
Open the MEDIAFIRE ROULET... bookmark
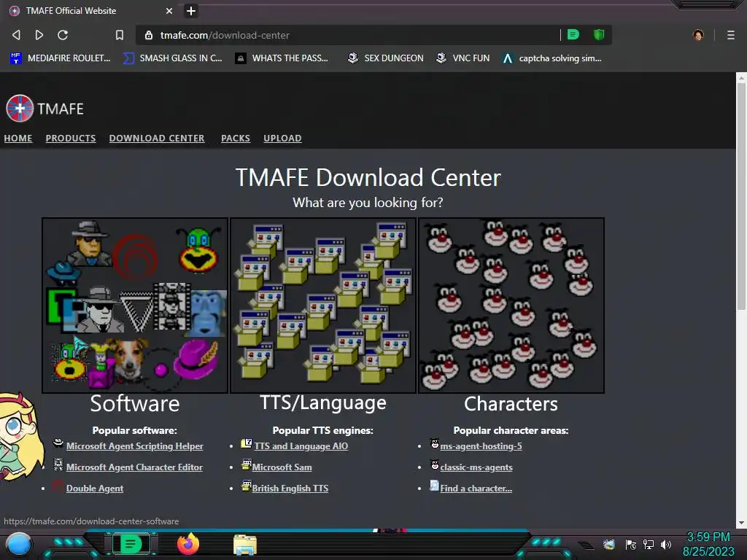(60, 58)
